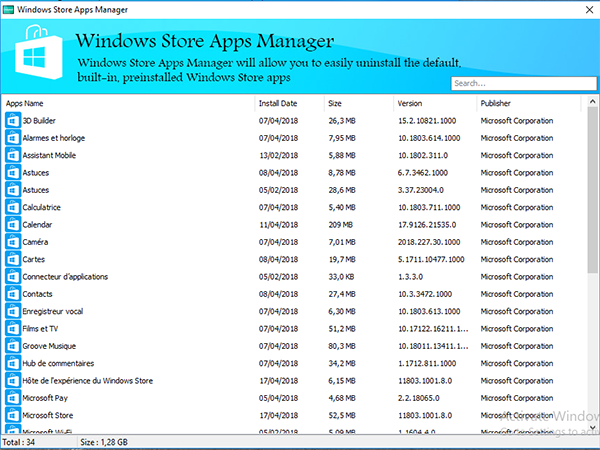Click version 2.2.18065.0 of Microsoft Pay
This screenshot has height=450, width=600.
[419, 398]
